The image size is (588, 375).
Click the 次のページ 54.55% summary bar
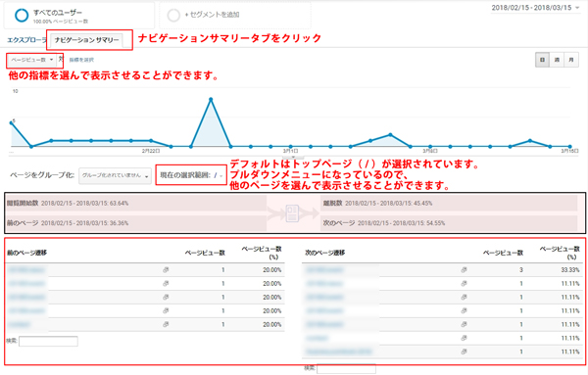pos(449,223)
